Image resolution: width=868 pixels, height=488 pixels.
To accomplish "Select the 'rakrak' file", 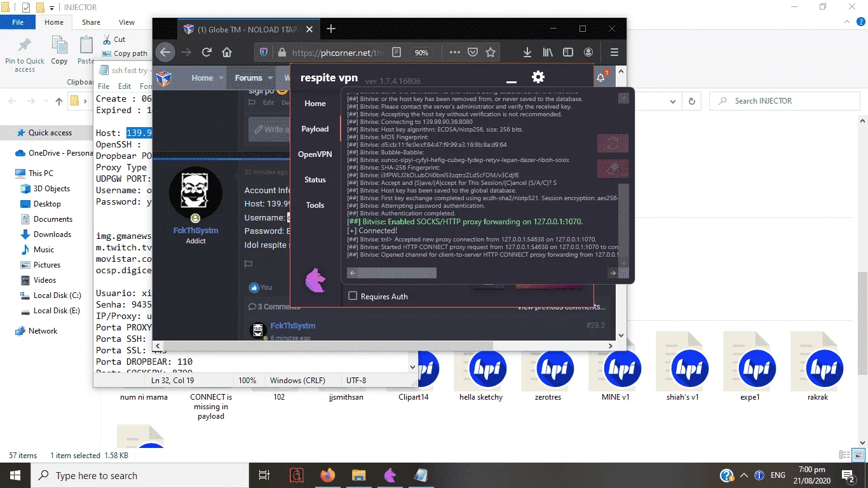I will click(x=817, y=367).
